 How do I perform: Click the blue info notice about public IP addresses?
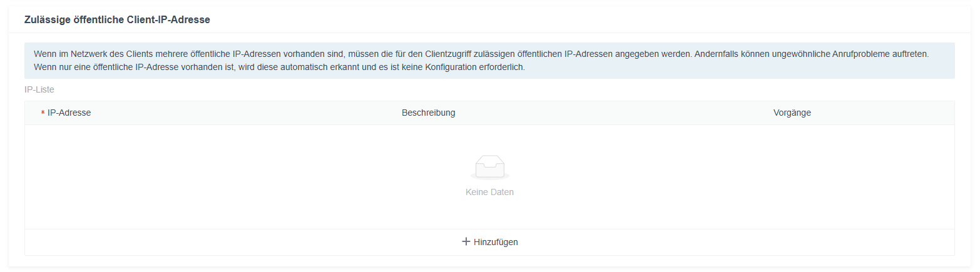tap(489, 61)
